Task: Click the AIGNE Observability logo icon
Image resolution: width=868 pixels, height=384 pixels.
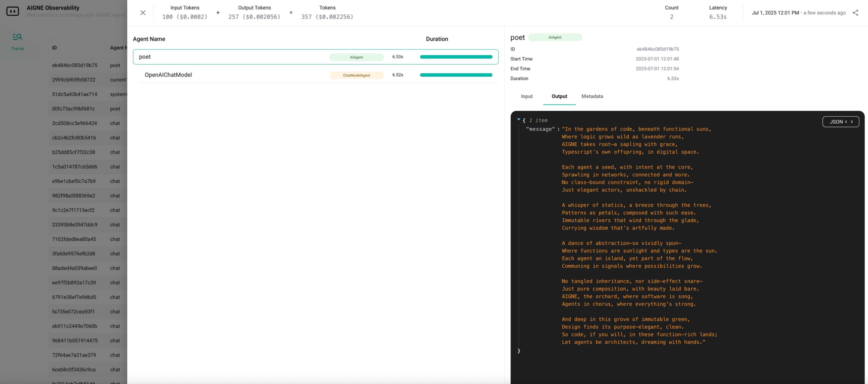Action: (13, 11)
